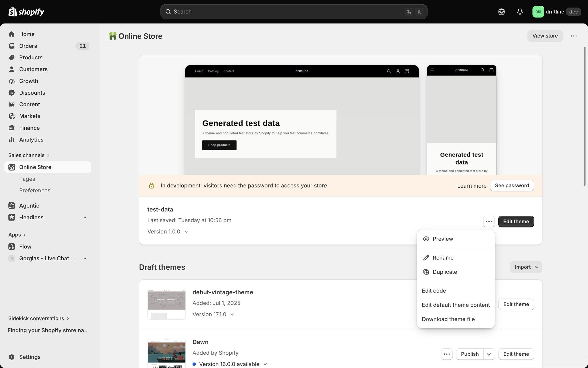The image size is (588, 368).
Task: Expand Sidekick conversations
Action: click(x=38, y=318)
